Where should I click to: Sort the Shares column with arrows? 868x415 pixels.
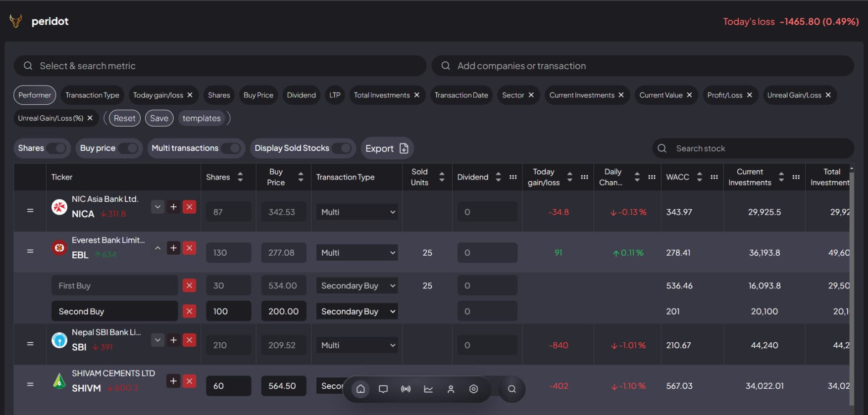click(x=240, y=177)
